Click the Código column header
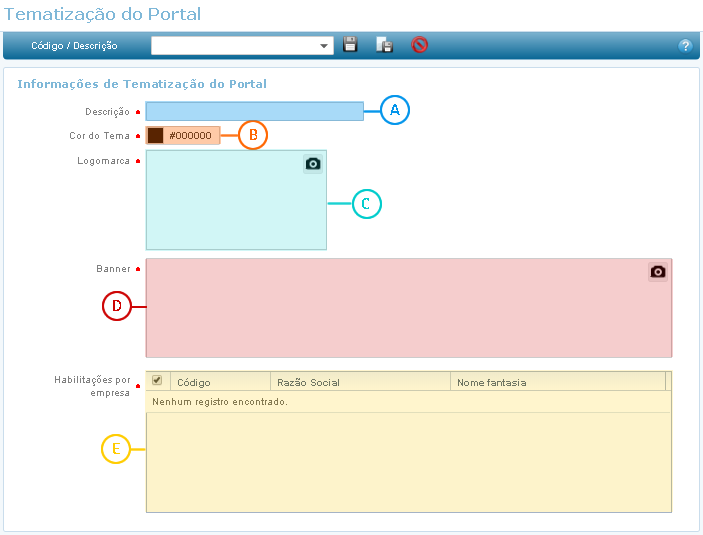The width and height of the screenshot is (703, 535). coord(220,382)
